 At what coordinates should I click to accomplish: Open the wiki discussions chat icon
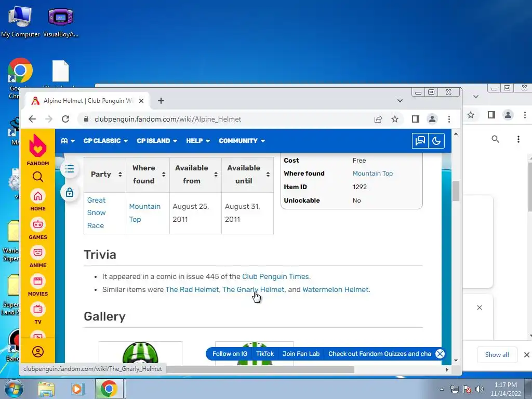point(420,141)
